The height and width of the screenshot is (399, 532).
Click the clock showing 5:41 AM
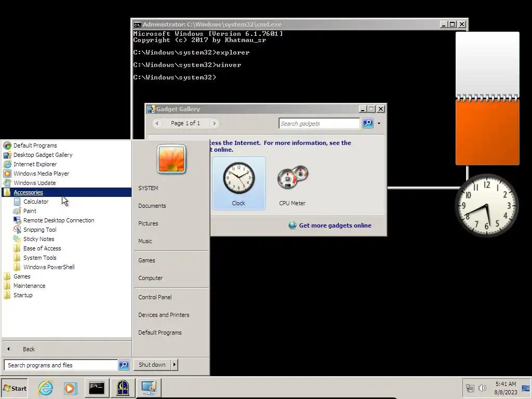pos(506,388)
